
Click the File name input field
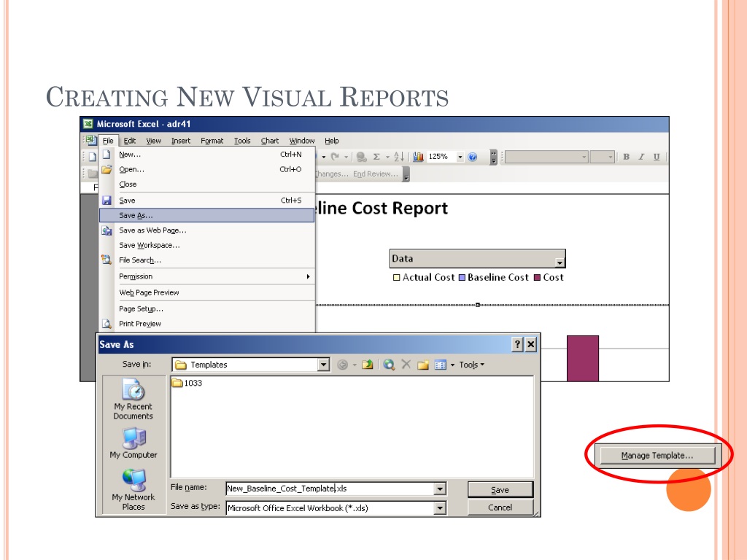pos(330,489)
